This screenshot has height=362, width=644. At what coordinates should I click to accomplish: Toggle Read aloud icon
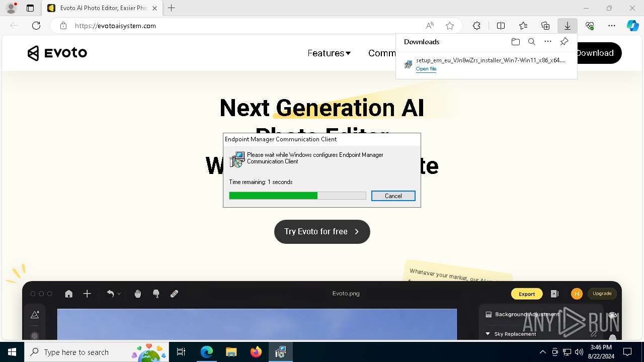(x=430, y=26)
